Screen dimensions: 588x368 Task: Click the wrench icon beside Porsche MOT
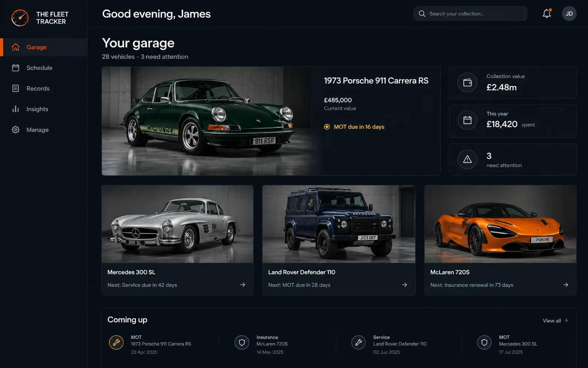click(x=116, y=342)
